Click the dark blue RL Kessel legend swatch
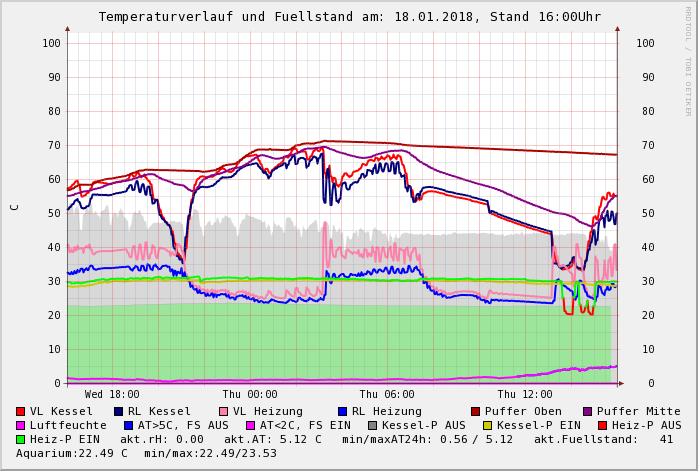Image resolution: width=698 pixels, height=471 pixels. coord(119,412)
